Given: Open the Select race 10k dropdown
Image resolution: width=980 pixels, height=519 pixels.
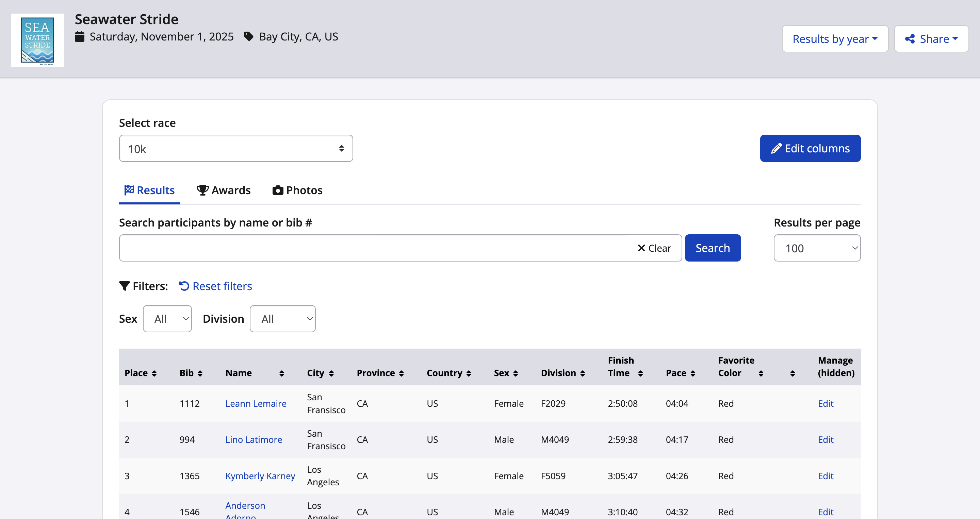Looking at the screenshot, I should (235, 148).
